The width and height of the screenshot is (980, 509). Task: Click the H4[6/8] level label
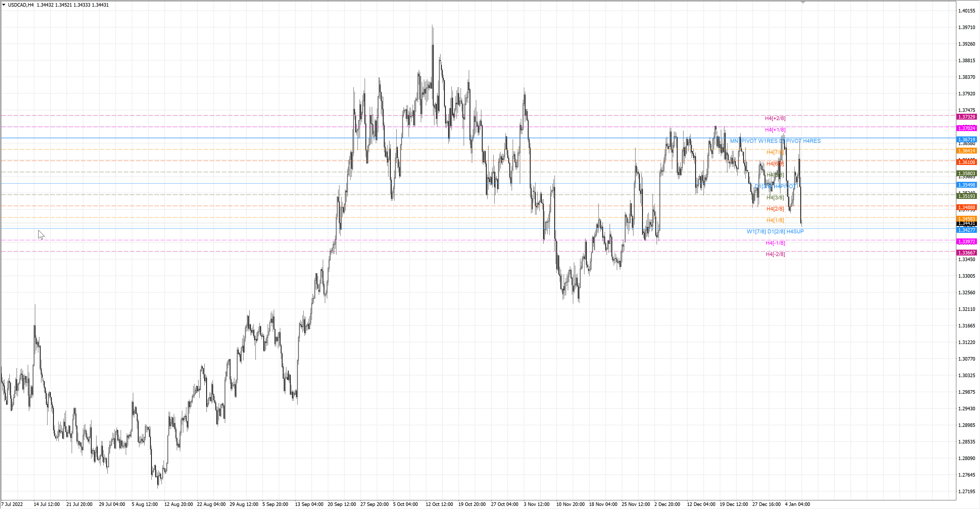coord(775,163)
